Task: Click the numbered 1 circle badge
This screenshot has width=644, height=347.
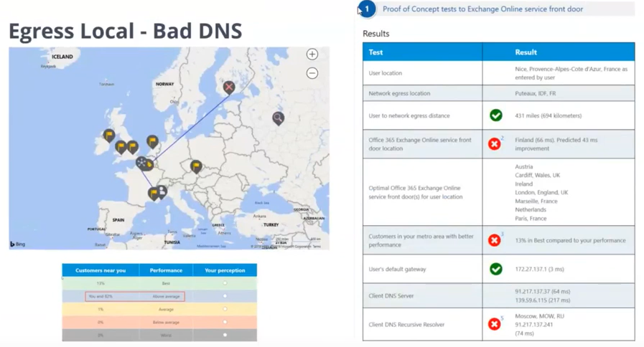Action: tap(367, 9)
